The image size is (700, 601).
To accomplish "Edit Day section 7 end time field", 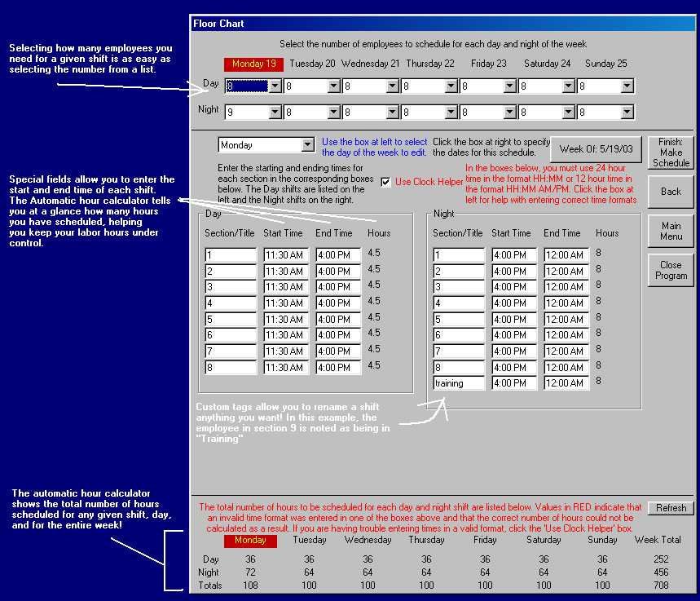I will coord(338,351).
